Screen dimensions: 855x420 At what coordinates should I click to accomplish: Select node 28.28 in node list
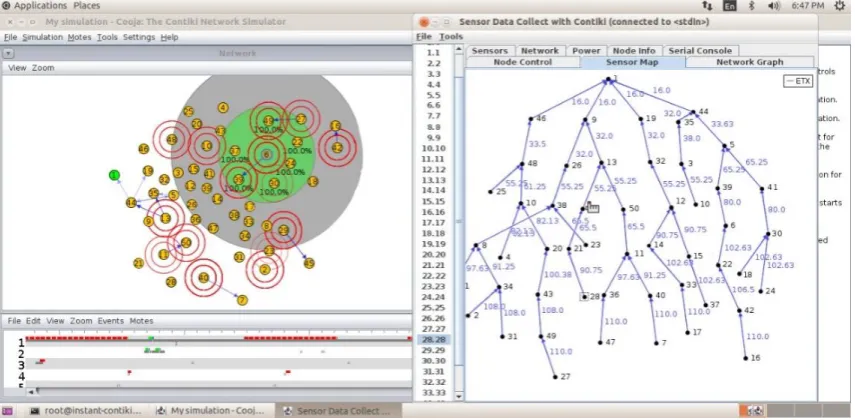pos(434,339)
